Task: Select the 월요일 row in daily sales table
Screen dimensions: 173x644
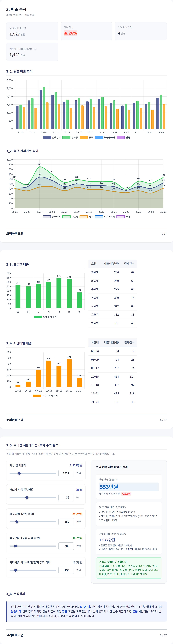Action: [x=113, y=272]
